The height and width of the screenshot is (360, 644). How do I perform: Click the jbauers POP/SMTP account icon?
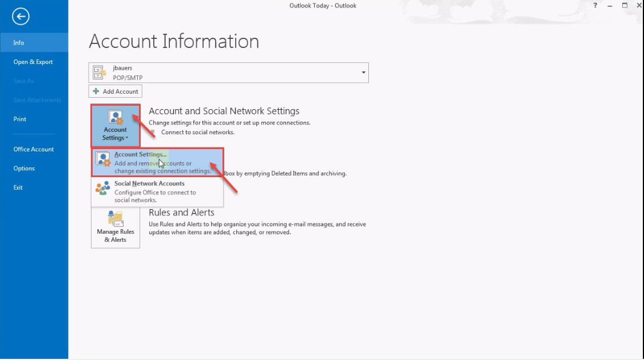tap(100, 73)
